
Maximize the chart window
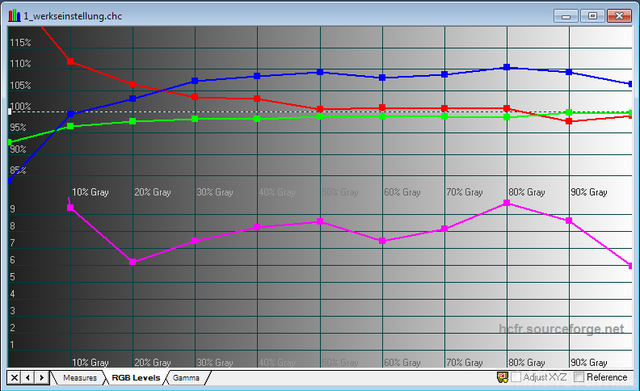point(593,16)
